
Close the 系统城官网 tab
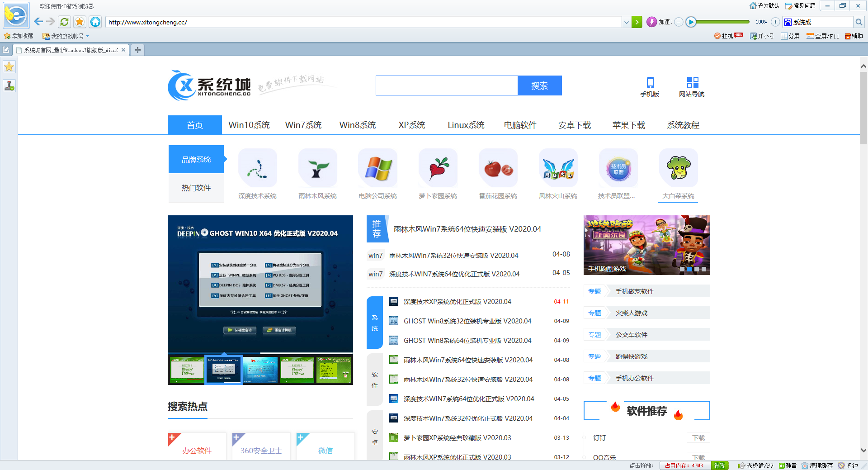point(123,50)
